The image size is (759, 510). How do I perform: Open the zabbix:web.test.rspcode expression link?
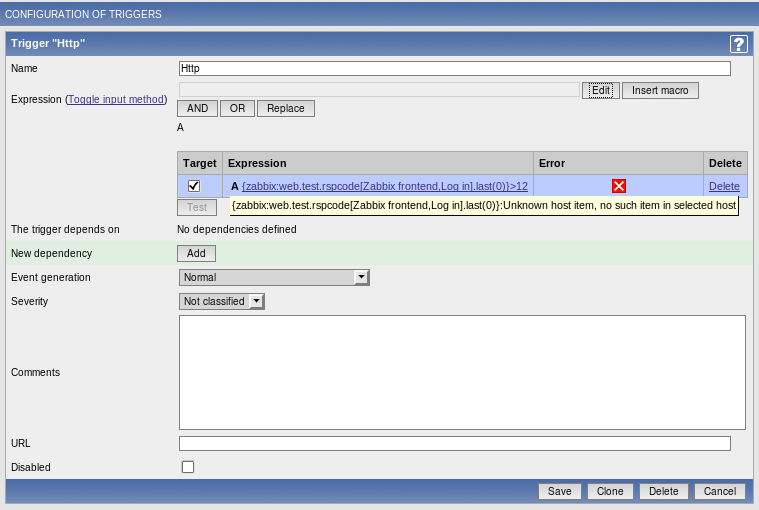[384, 186]
